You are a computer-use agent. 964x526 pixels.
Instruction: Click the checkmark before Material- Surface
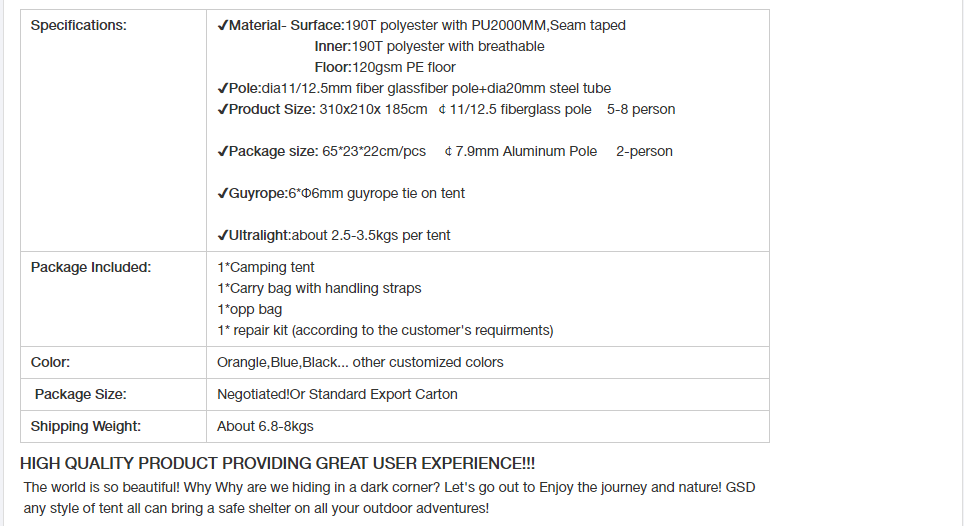tap(223, 25)
